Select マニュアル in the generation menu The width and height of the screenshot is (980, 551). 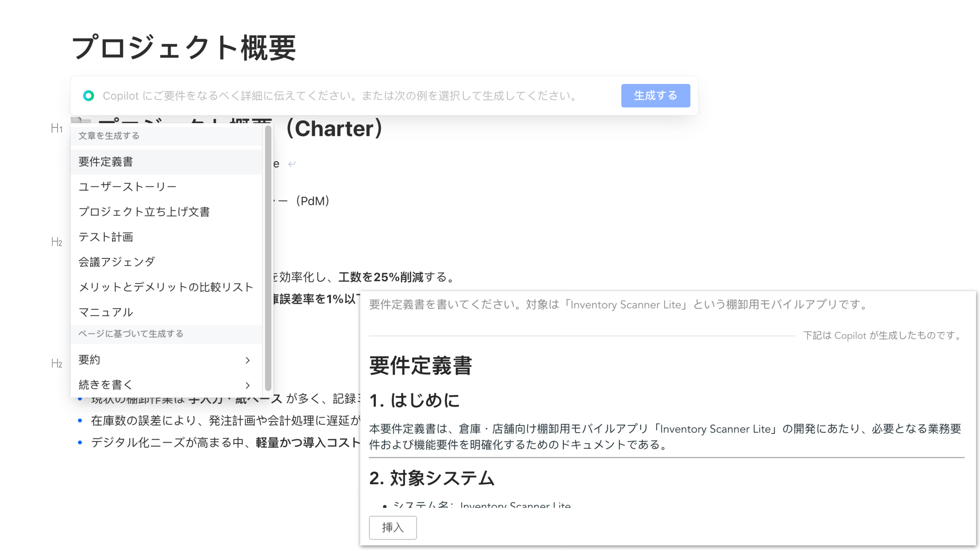[105, 312]
